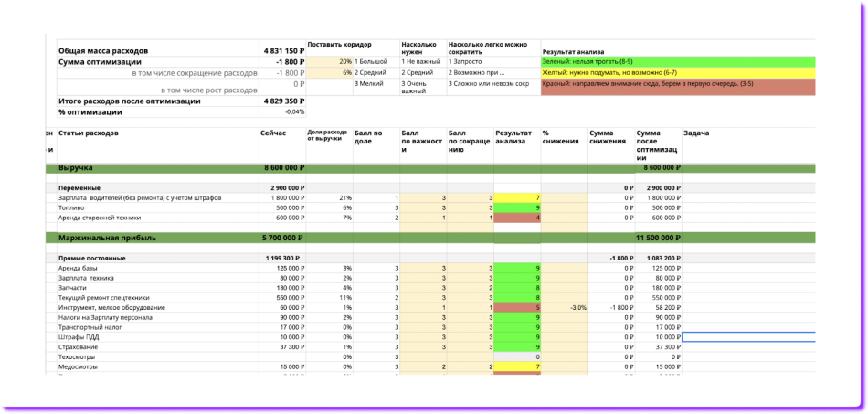
Task: Select the red result cell for 'Инструмент, мелкое оборудование'
Action: click(x=516, y=308)
